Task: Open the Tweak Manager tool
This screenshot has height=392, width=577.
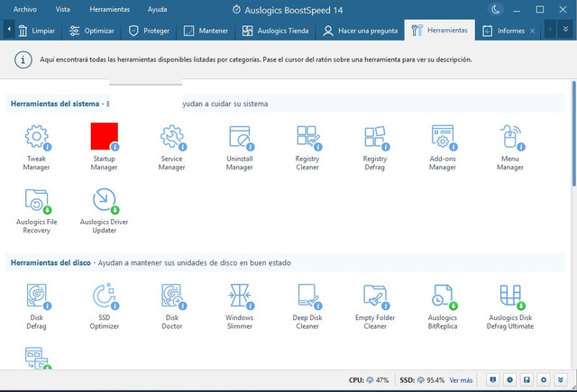Action: click(x=36, y=148)
